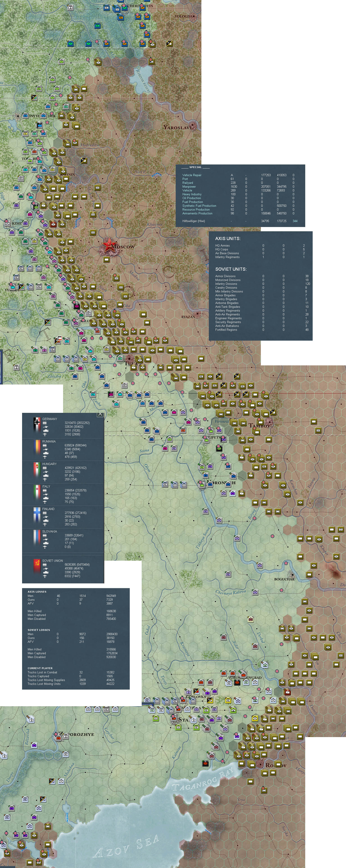Select the Fortified Regions row
The height and width of the screenshot is (868, 346).
point(262,330)
